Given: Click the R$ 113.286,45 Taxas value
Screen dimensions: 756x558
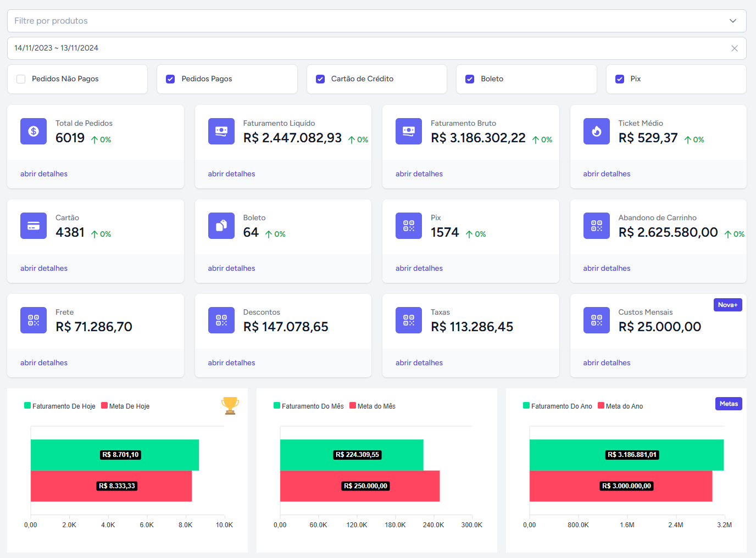Looking at the screenshot, I should pos(472,327).
